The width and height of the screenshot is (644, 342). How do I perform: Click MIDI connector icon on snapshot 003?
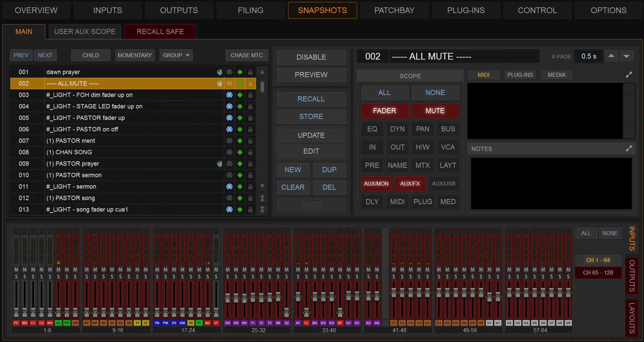(230, 95)
